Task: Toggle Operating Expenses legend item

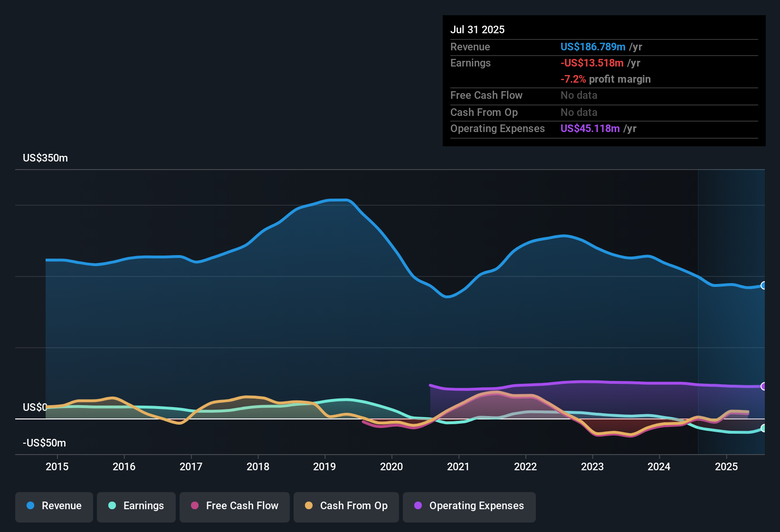Action: [469, 506]
